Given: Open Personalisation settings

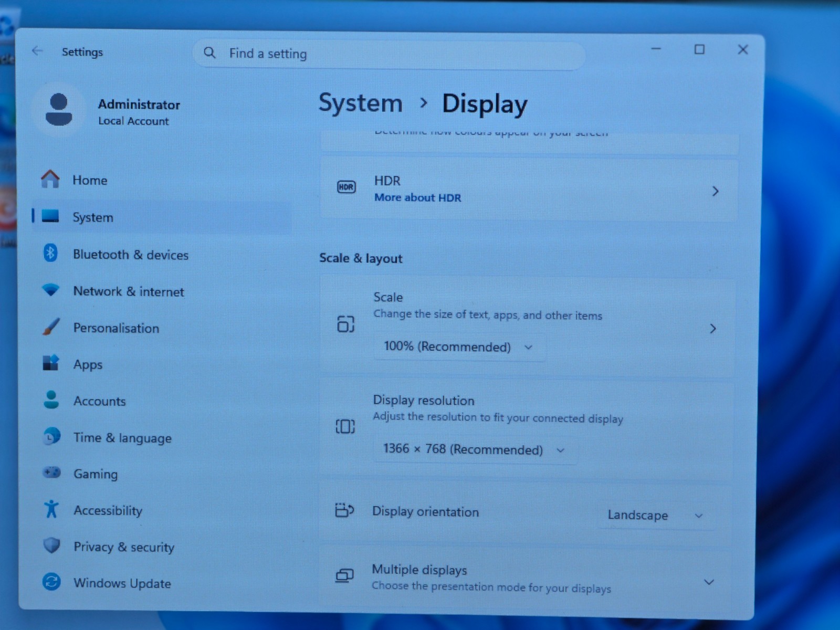Looking at the screenshot, I should tap(160, 328).
